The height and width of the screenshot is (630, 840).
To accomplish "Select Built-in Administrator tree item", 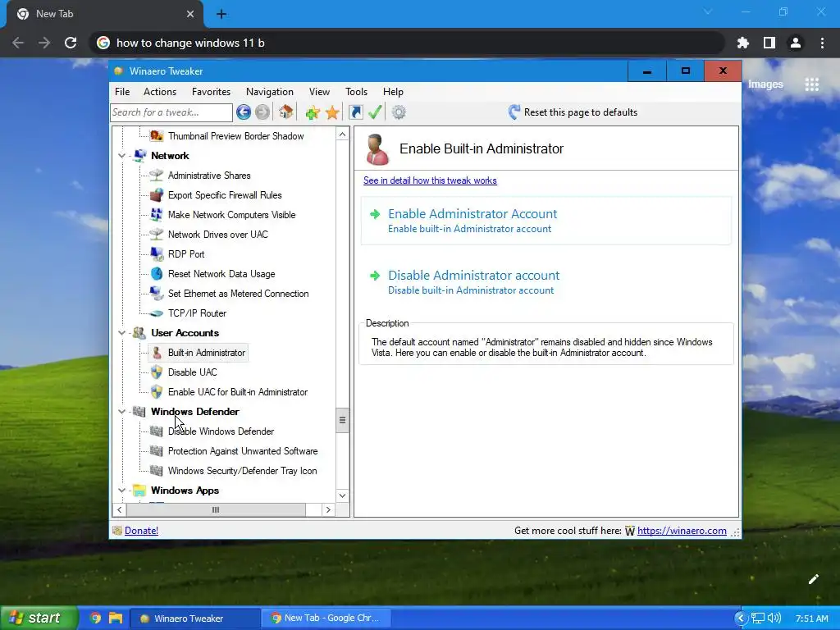I will 206,353.
